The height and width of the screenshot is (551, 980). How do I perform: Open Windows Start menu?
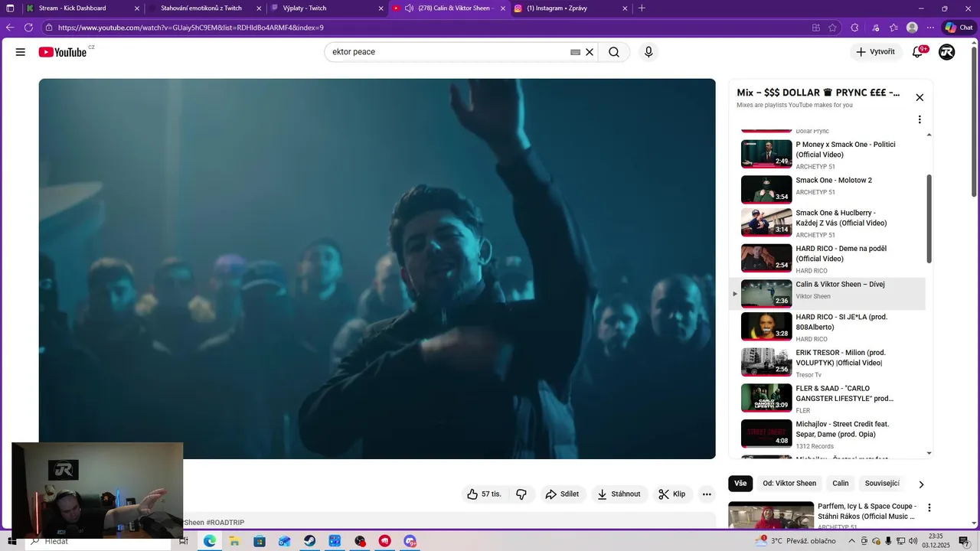coord(11,541)
